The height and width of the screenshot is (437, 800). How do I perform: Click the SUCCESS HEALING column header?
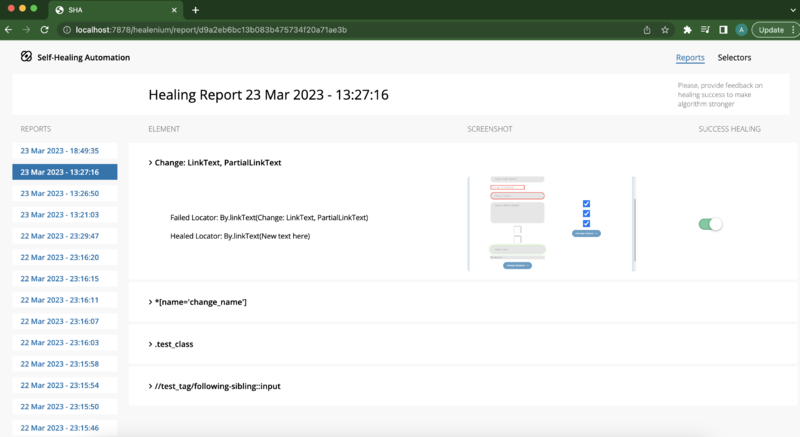coord(729,129)
